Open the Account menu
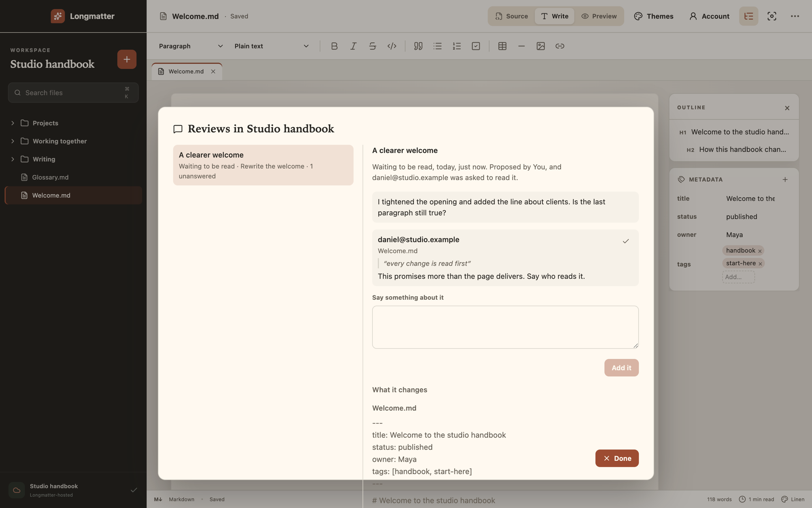 pos(709,16)
